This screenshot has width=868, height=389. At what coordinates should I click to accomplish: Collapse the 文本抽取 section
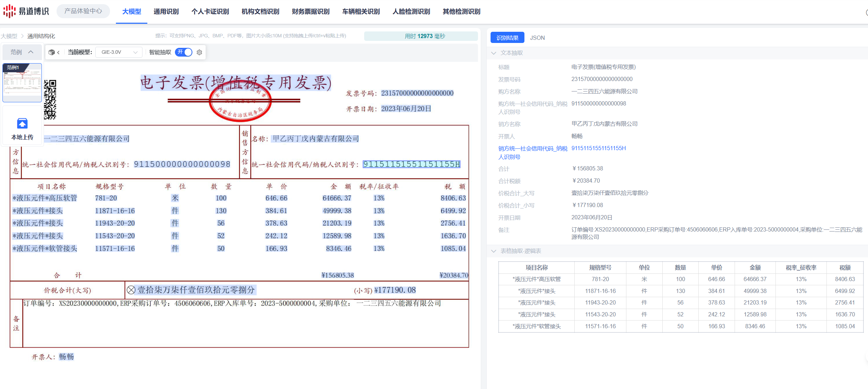(494, 53)
